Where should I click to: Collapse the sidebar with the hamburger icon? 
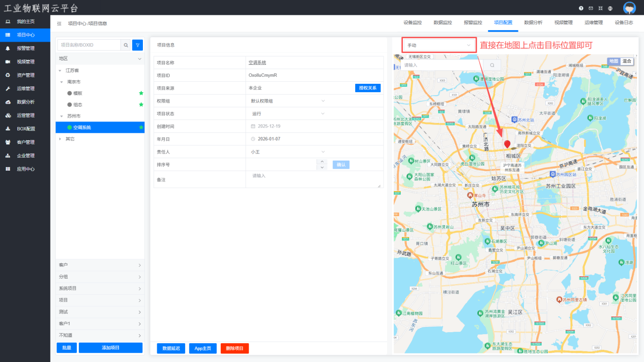point(59,23)
